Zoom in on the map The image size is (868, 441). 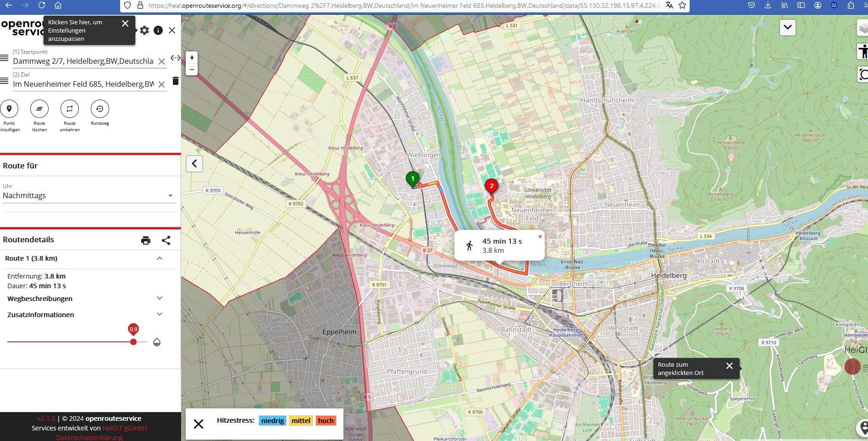(x=192, y=58)
